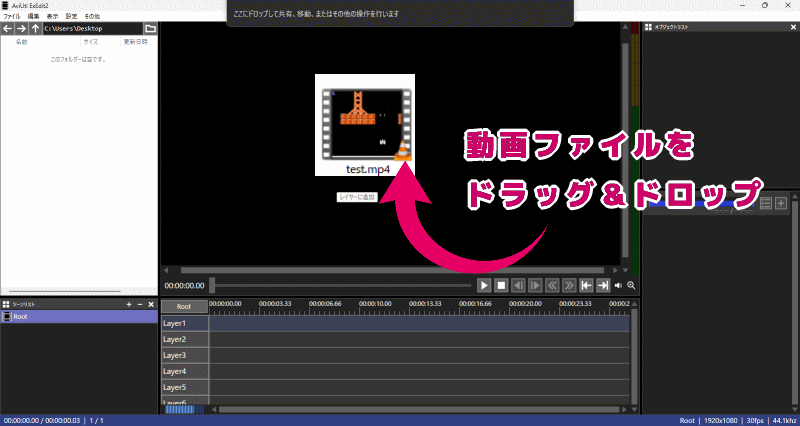Go back in the file browser

[7, 29]
